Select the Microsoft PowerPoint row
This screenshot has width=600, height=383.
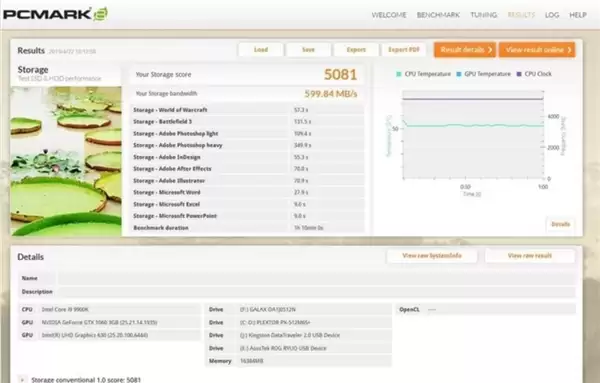click(x=247, y=216)
